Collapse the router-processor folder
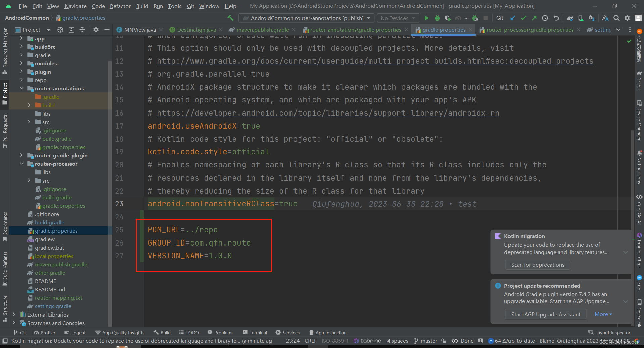The image size is (644, 348). click(x=21, y=164)
